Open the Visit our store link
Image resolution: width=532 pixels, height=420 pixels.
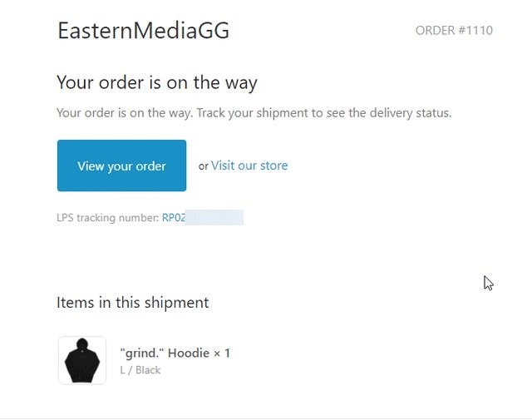point(249,166)
